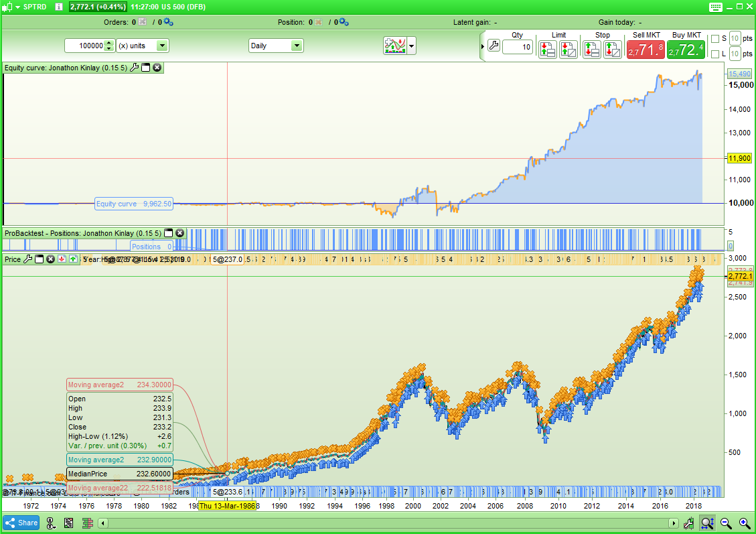Place sell Limit order with ticket icon

coord(547,49)
